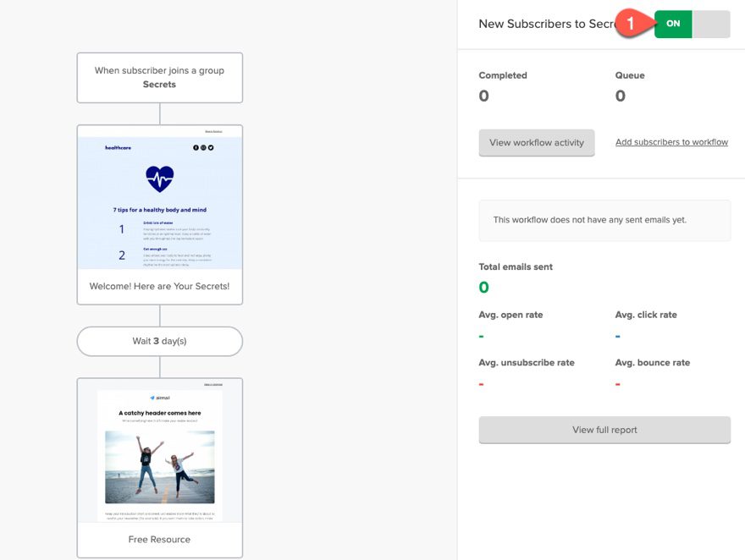Click the Instagram icon in the welcome email
The width and height of the screenshot is (745, 560).
coord(203,147)
